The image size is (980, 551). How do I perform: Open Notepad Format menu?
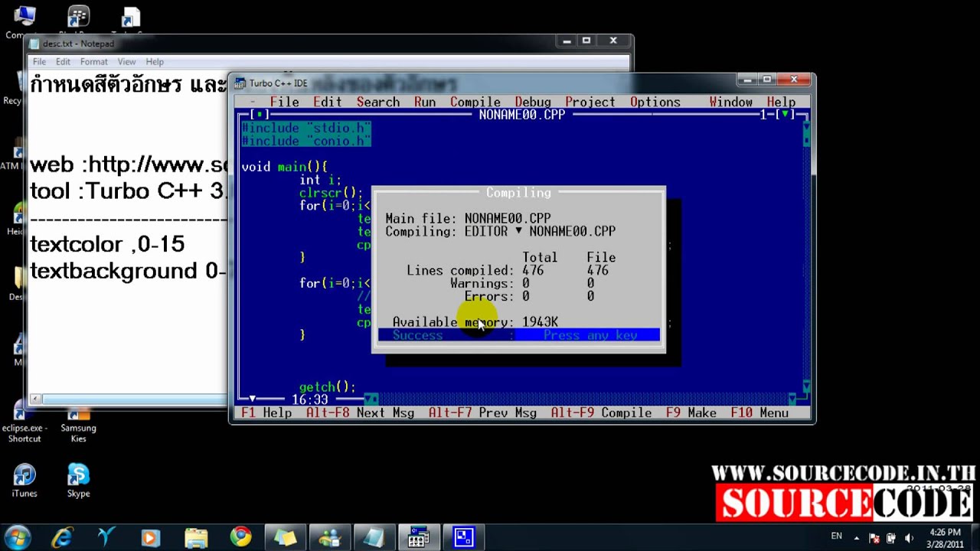coord(94,62)
